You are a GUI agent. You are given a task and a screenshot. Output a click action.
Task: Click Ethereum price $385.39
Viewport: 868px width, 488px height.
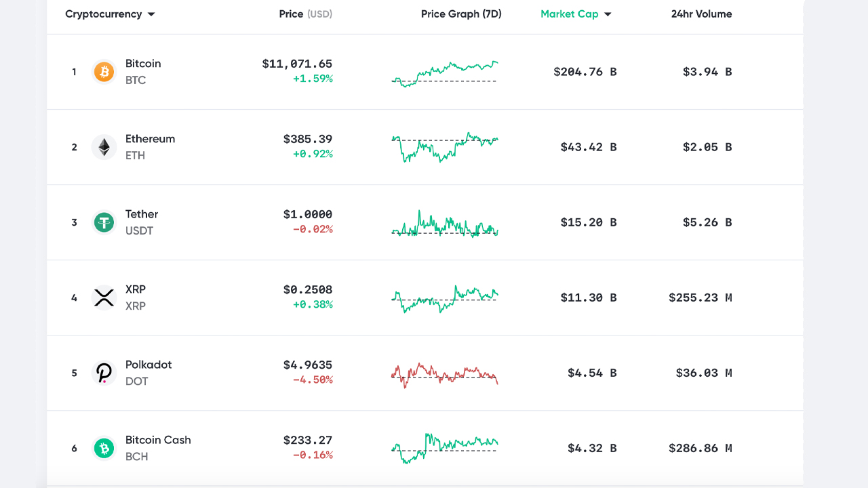coord(308,139)
